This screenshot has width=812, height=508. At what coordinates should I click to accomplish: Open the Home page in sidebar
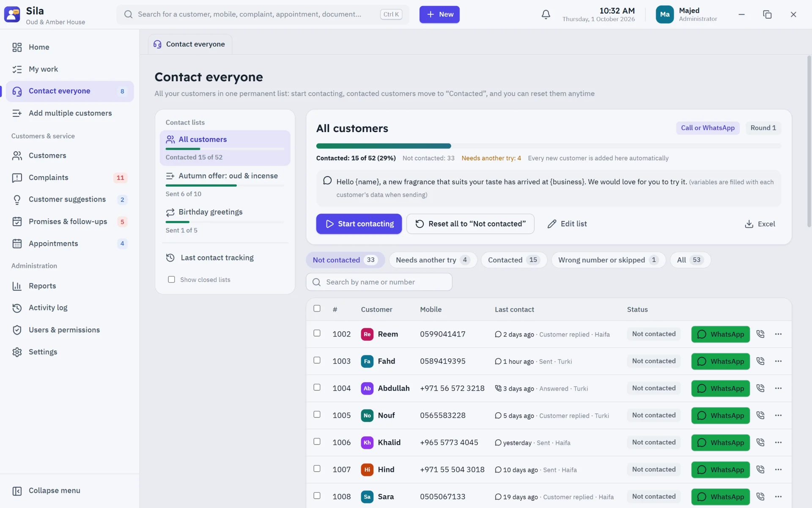coord(70,47)
